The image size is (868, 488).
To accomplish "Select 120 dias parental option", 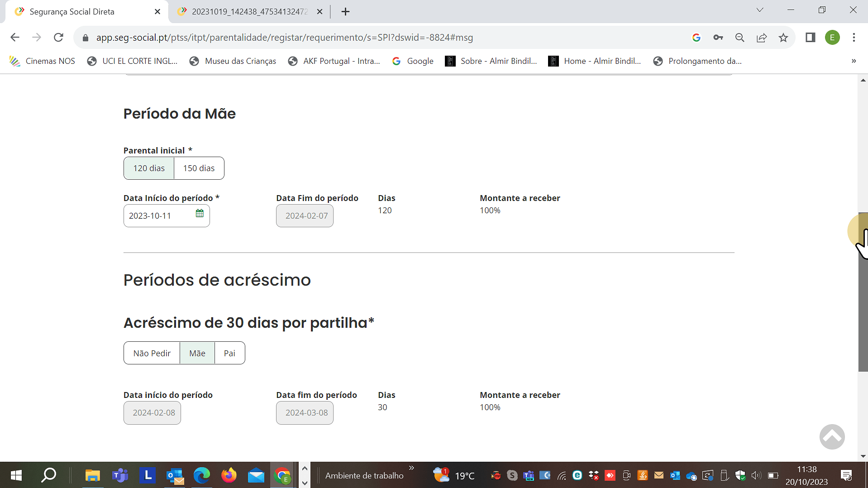I will tap(149, 168).
